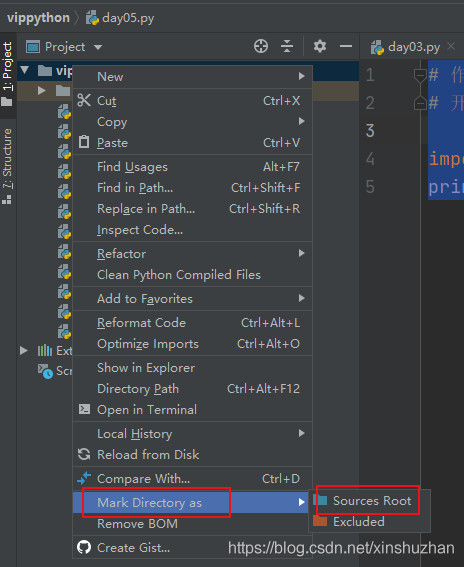Open the Mark Directory as submenu arrow
Viewport: 464px width, 567px height.
(301, 502)
